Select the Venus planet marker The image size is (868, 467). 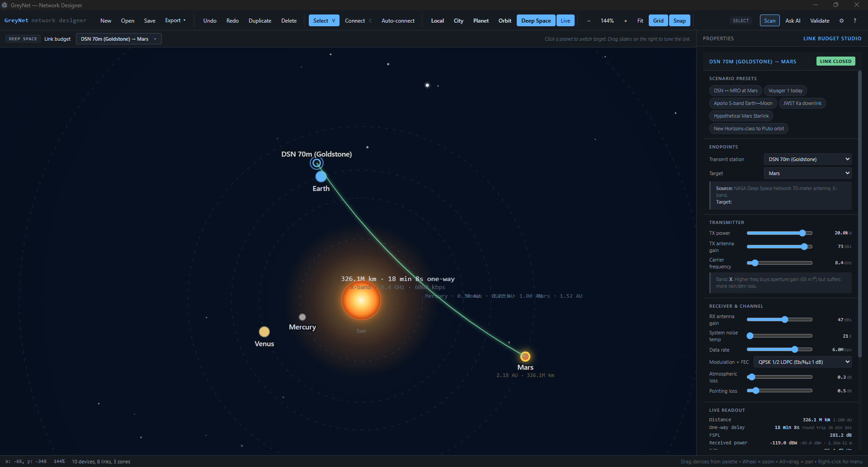pos(264,332)
